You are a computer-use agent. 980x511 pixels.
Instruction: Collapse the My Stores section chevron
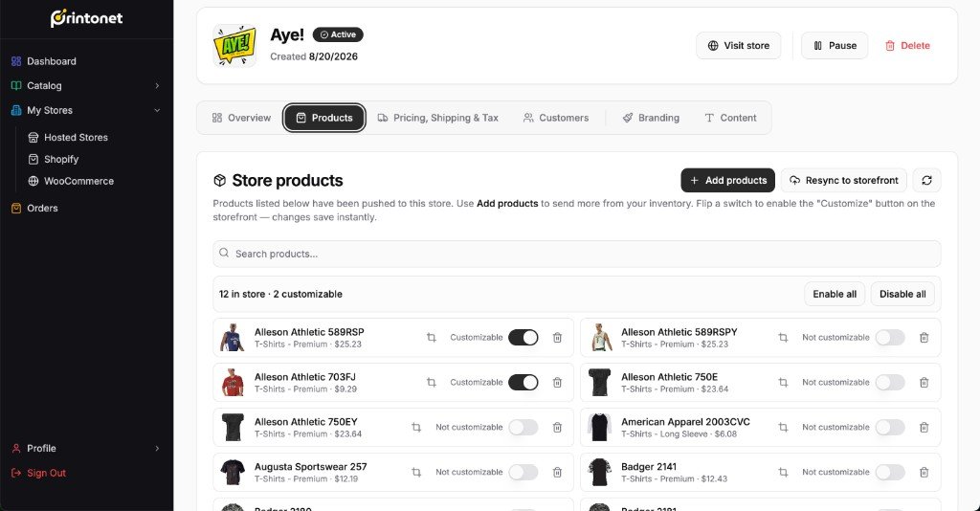click(157, 110)
